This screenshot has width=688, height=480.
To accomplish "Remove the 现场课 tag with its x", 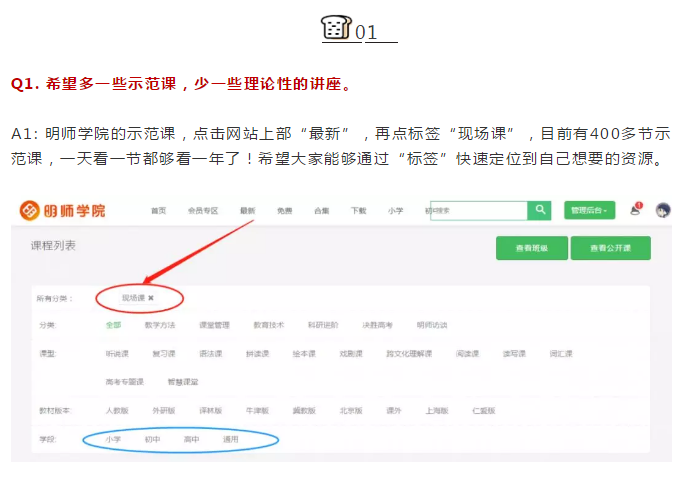I will (151, 298).
